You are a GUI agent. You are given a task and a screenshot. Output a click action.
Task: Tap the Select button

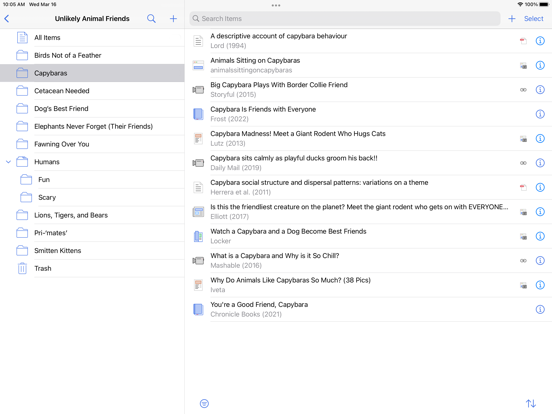[x=533, y=19]
